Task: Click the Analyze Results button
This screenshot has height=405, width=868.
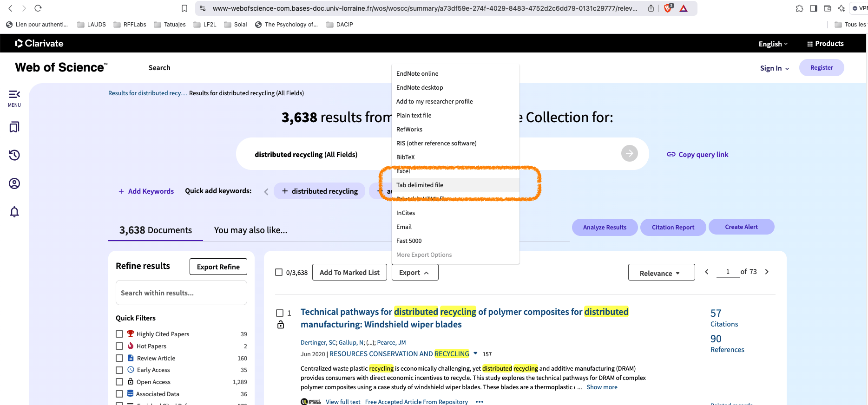Action: click(604, 227)
